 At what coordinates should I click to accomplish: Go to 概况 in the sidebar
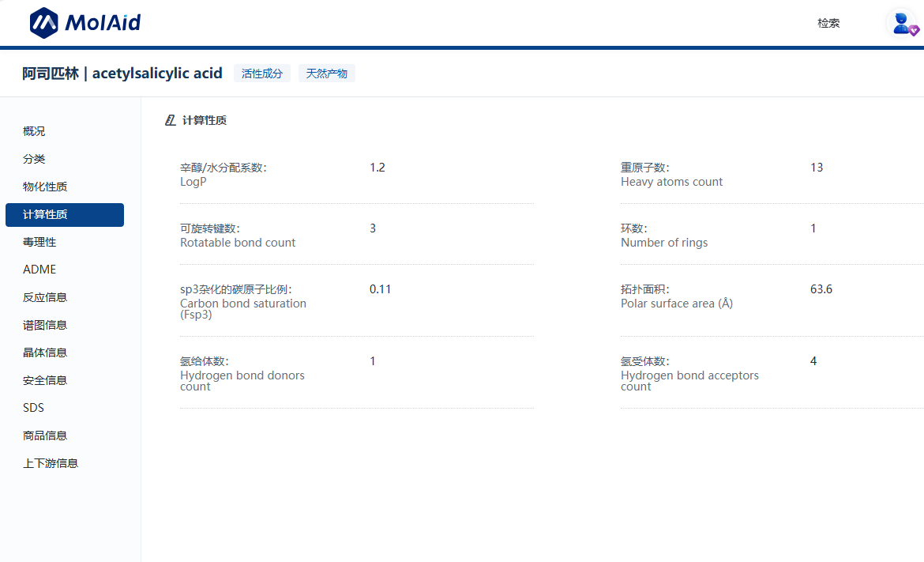[34, 131]
